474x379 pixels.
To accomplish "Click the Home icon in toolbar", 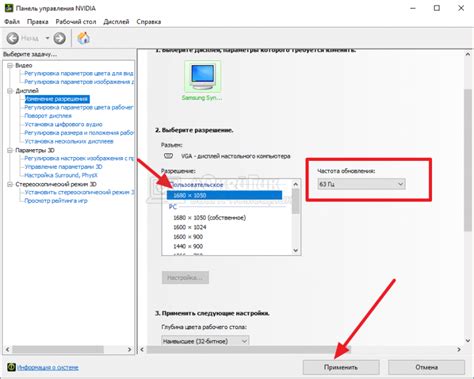I will (83, 38).
